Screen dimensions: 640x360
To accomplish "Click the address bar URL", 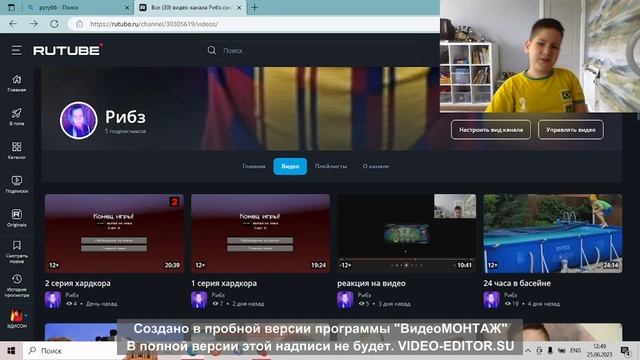I will (x=154, y=24).
